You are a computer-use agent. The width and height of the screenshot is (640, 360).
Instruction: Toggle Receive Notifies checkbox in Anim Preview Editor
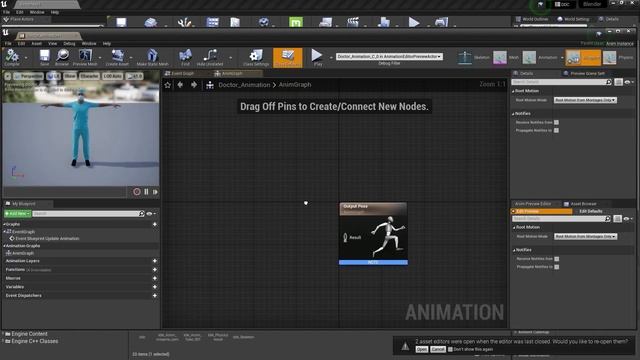557,259
